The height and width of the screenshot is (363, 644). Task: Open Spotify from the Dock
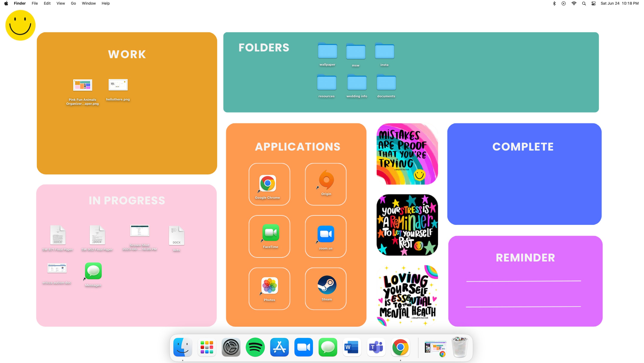point(255,347)
